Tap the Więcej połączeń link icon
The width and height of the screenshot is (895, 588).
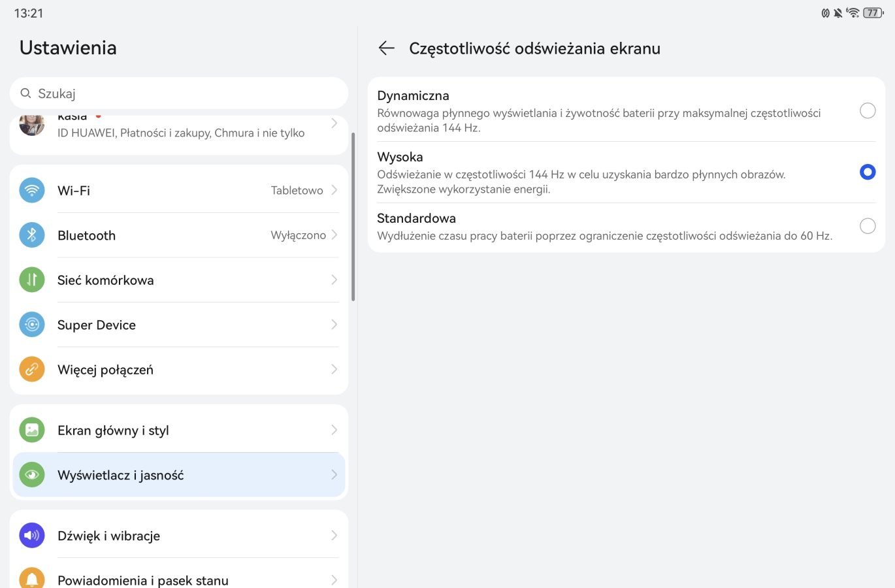pos(32,369)
